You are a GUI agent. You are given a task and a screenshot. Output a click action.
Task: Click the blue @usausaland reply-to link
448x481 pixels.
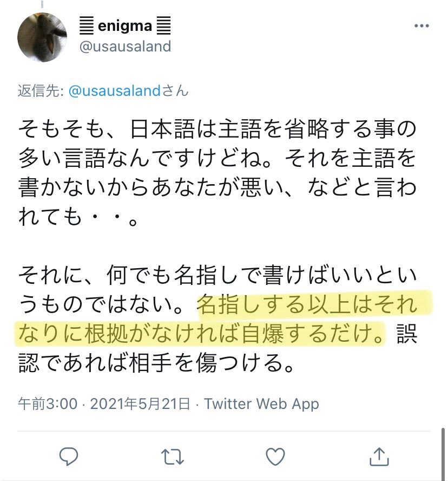(115, 91)
